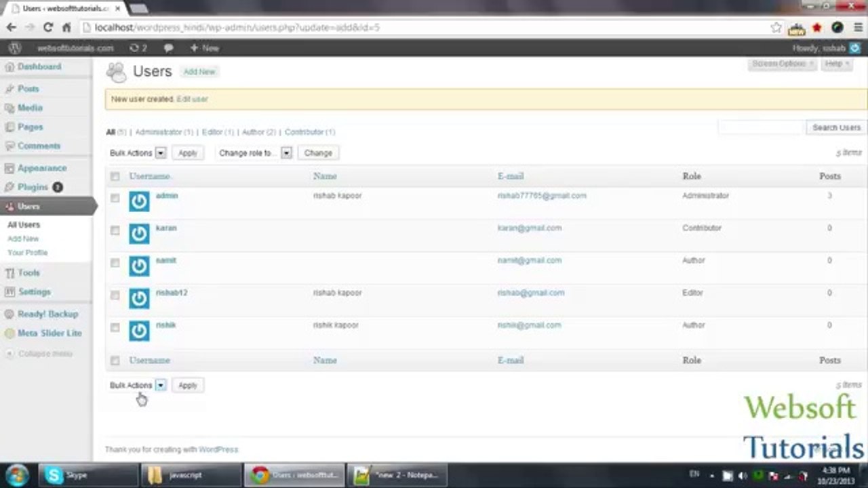Open the New content menu in admin bar
The width and height of the screenshot is (868, 488).
[x=204, y=48]
